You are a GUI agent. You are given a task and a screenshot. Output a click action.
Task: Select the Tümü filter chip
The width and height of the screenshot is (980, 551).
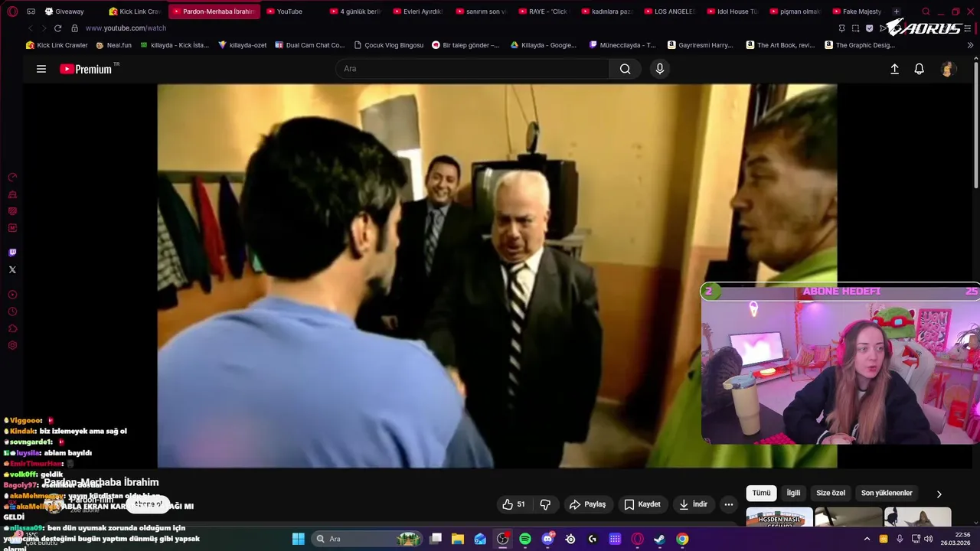tap(761, 494)
